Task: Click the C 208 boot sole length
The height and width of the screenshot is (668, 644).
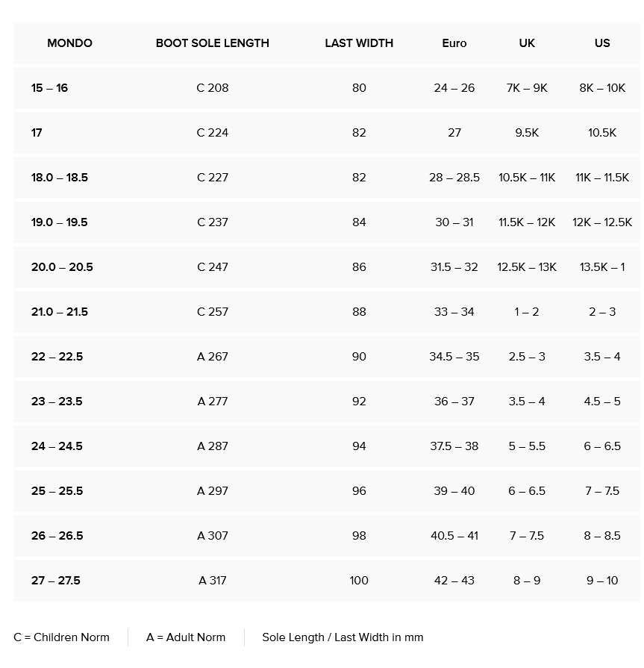Action: (213, 88)
